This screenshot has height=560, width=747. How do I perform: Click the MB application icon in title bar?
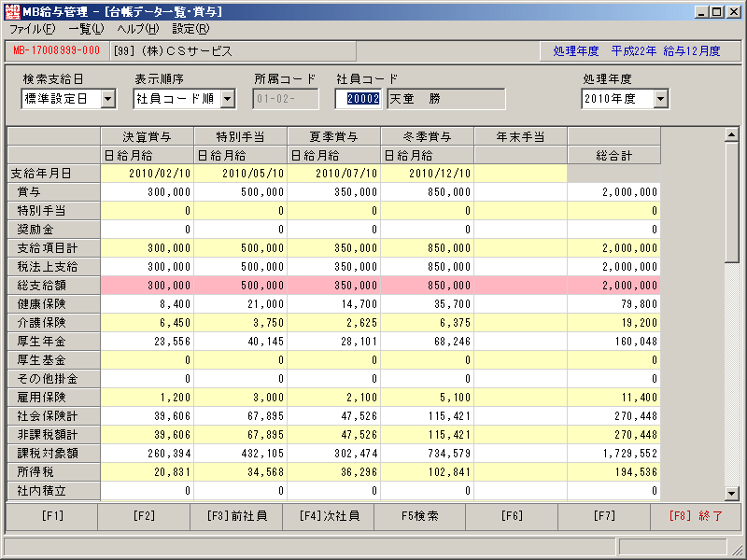[x=12, y=11]
